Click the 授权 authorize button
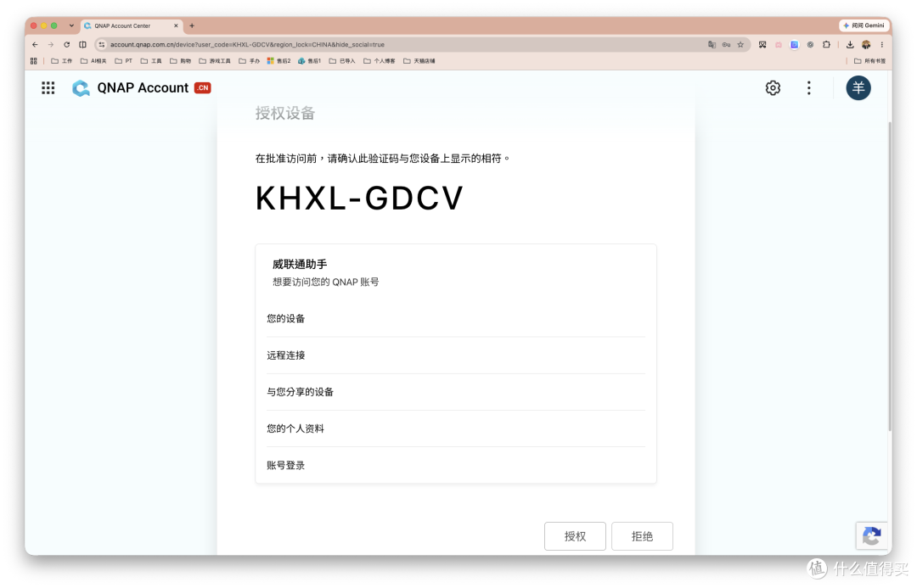The image size is (917, 588). 575,536
